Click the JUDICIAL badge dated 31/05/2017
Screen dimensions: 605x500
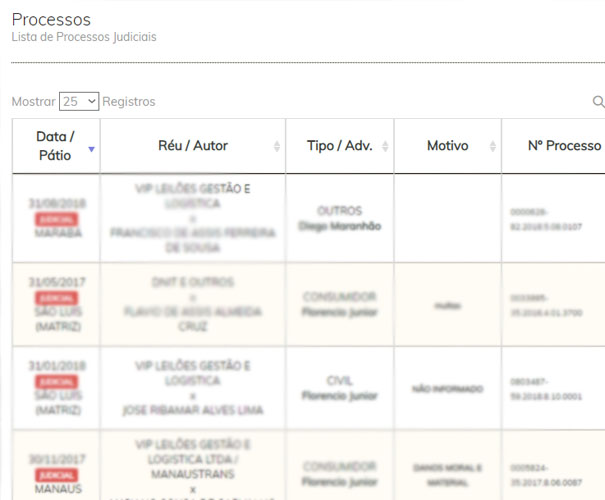tap(56, 298)
